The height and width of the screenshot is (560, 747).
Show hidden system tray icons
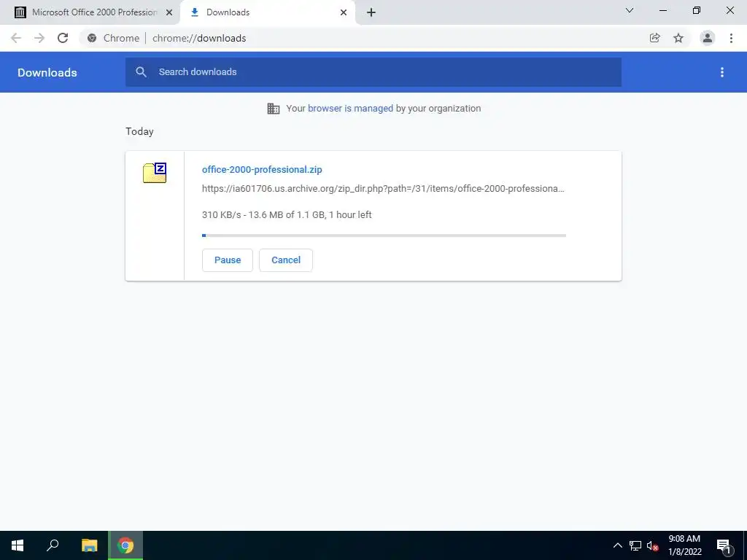click(x=617, y=545)
